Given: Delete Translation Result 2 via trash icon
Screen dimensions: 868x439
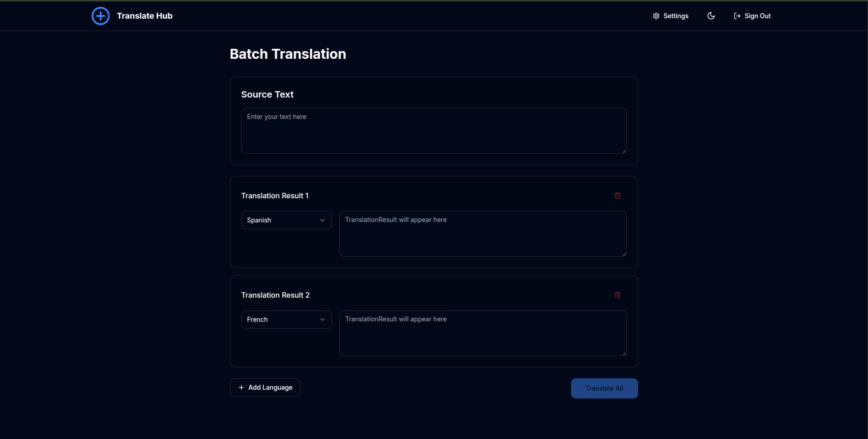Looking at the screenshot, I should point(617,295).
